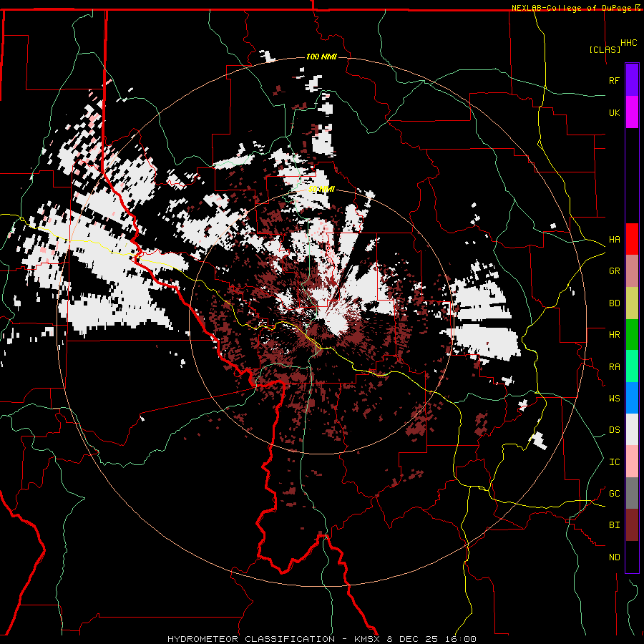Viewport: 644px width, 644px height.
Task: Click the BD legend label
Action: [614, 303]
